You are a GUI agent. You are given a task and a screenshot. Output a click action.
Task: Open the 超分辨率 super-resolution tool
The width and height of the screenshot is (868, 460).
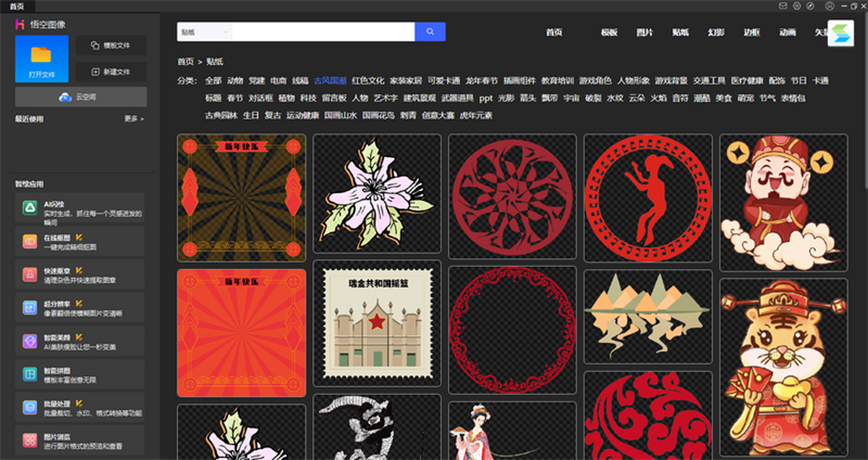[x=80, y=308]
